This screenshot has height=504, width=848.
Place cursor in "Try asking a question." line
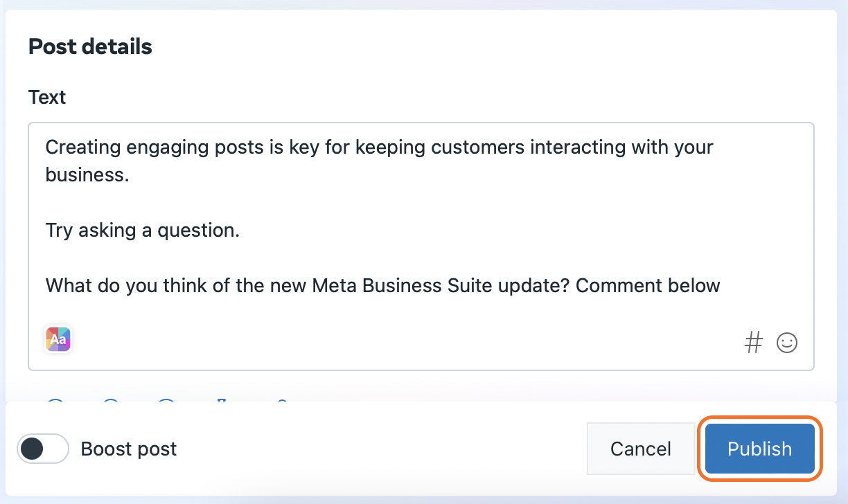click(x=142, y=230)
